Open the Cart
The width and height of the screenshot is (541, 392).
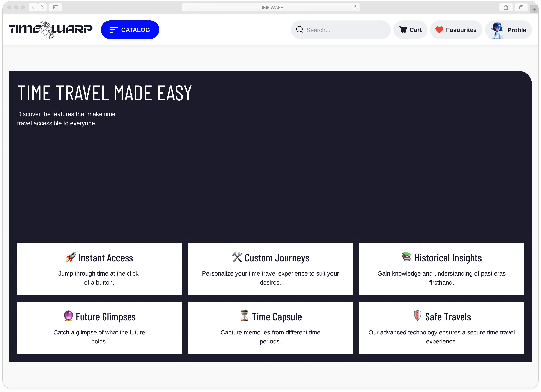coord(410,30)
